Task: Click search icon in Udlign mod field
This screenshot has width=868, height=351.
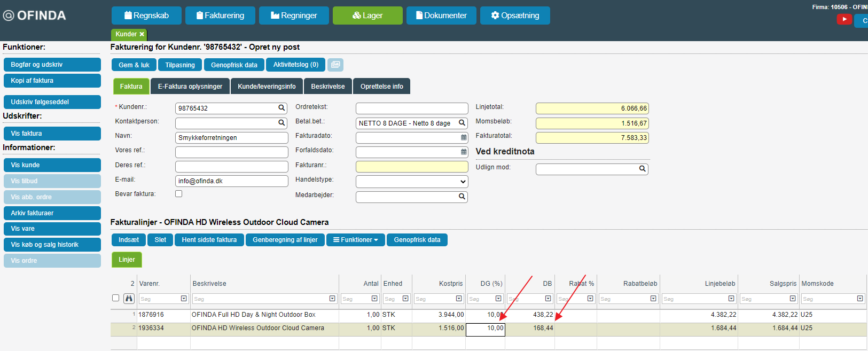Action: [x=642, y=169]
